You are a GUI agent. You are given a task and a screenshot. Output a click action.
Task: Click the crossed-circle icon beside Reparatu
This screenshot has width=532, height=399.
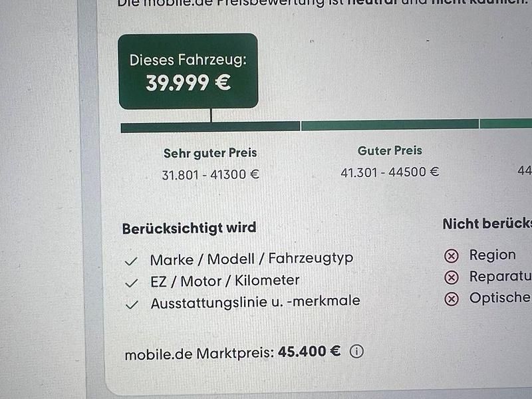pos(451,277)
